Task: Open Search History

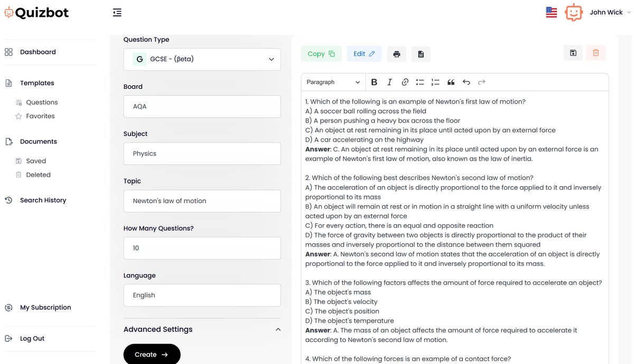Action: 43,200
